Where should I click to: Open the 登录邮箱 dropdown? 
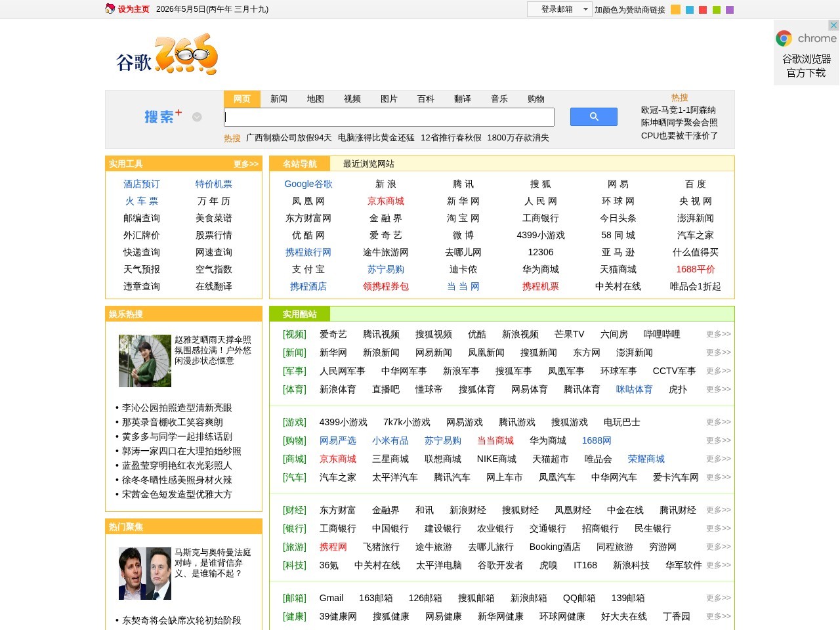coord(560,9)
